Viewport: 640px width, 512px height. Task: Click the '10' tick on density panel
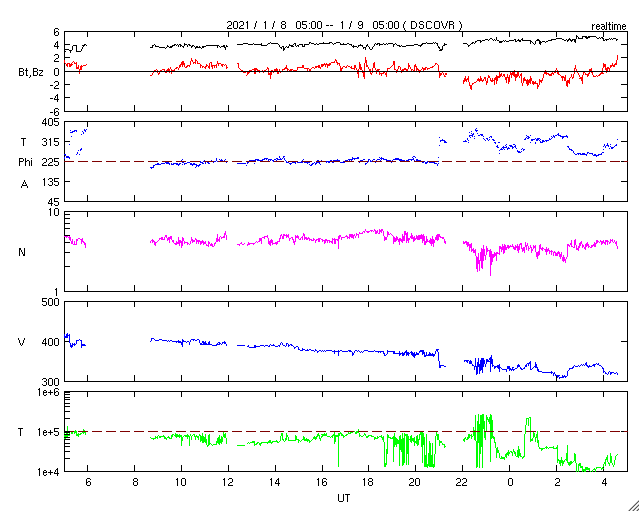[55, 213]
